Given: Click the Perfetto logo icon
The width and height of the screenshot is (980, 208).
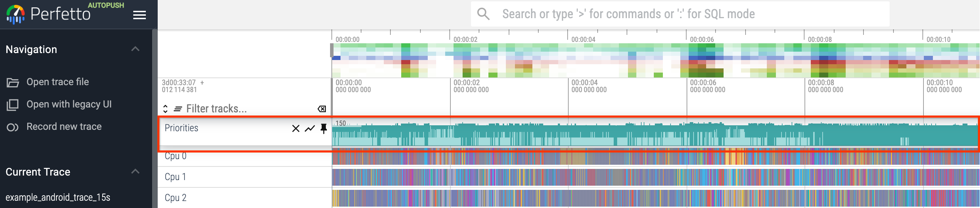Looking at the screenshot, I should 15,14.
